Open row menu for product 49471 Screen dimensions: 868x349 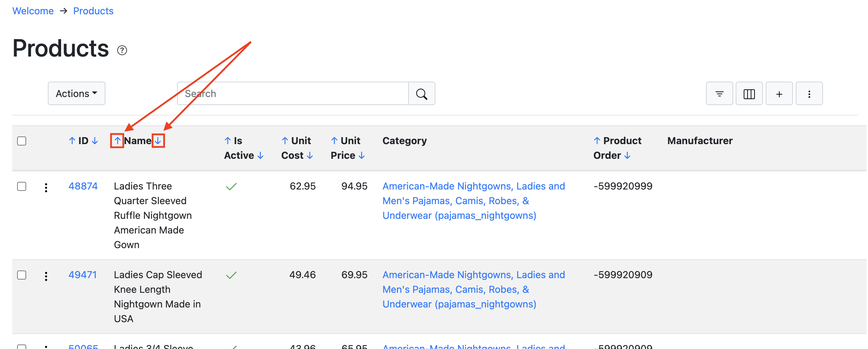46,276
